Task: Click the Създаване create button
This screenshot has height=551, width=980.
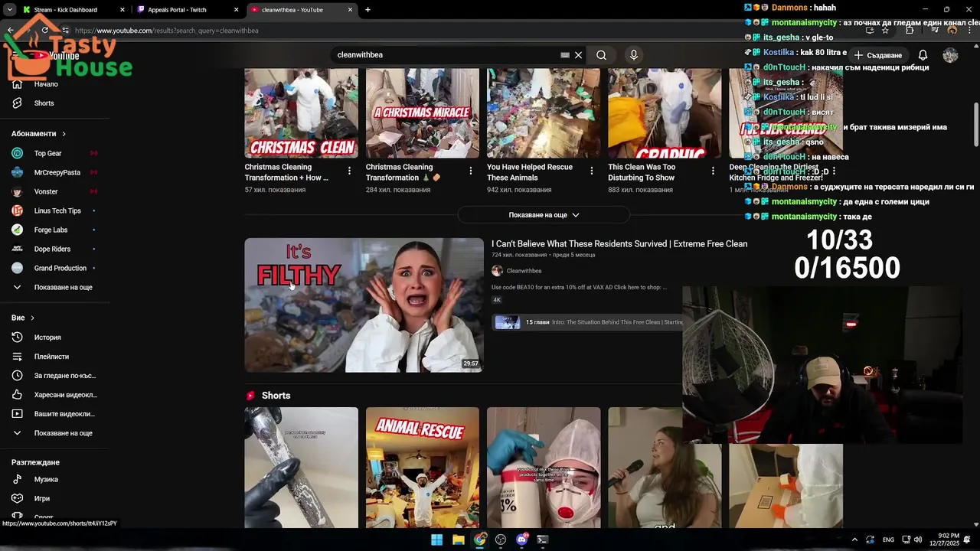Action: tap(878, 55)
